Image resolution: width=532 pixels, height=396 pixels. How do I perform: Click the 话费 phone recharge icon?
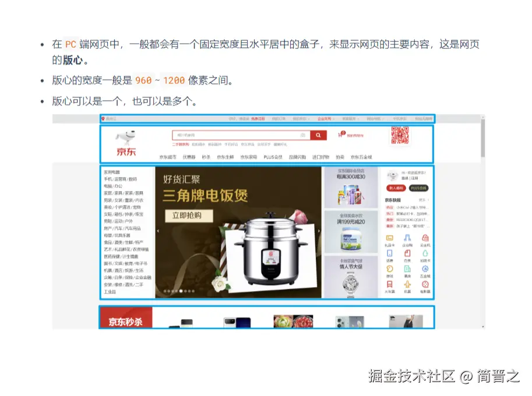tap(389, 253)
